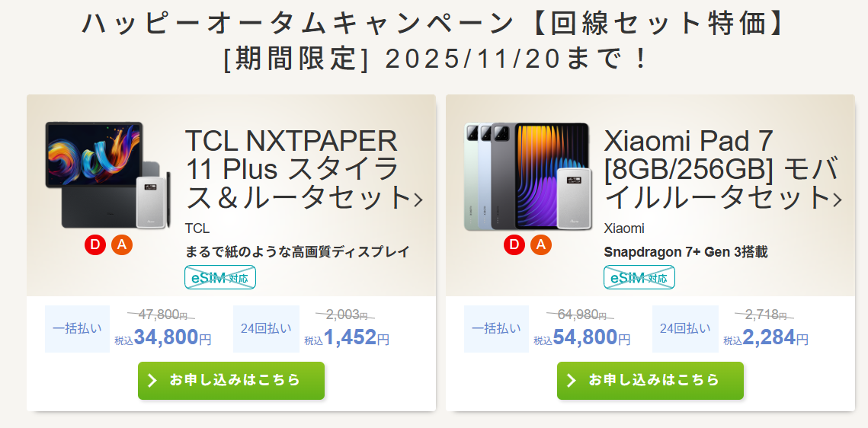Click the arrow in the Xiaomi apply button
The width and height of the screenshot is (868, 428).
tap(572, 381)
